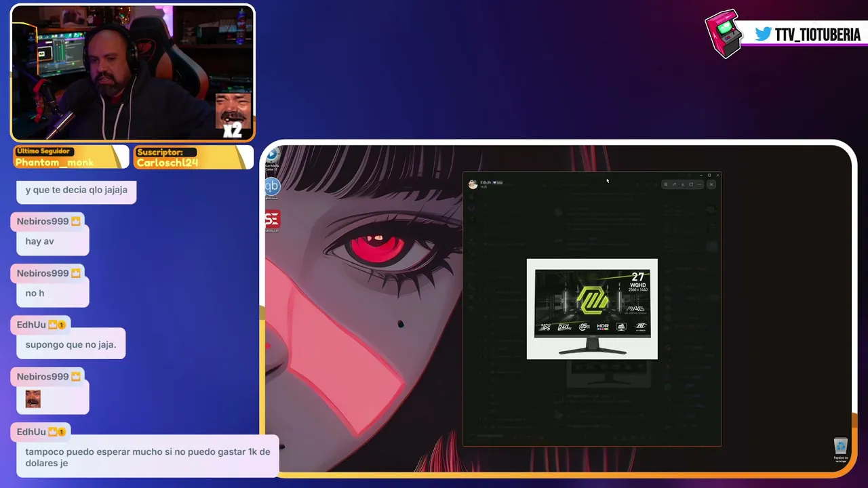Viewport: 868px width, 488px height.
Task: Click the Nebiros999 name above "hay av"
Action: [43, 222]
